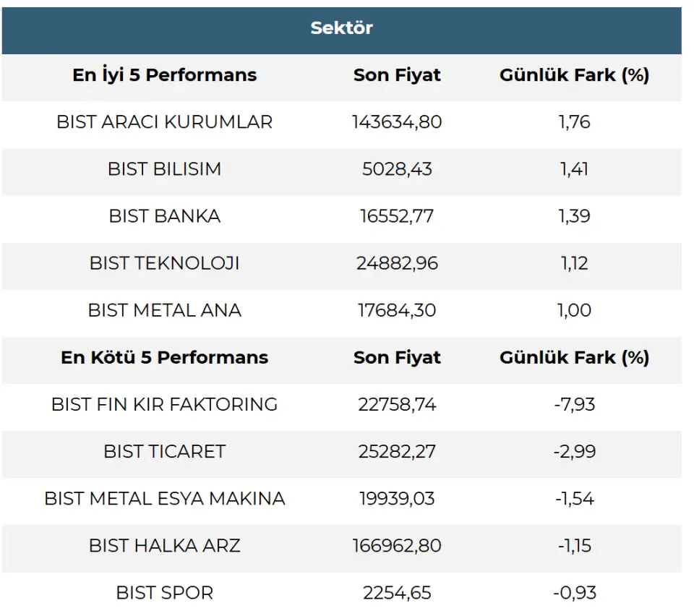Click price 166962,80 for HALKA ARZ
The image size is (694, 616).
point(397,545)
